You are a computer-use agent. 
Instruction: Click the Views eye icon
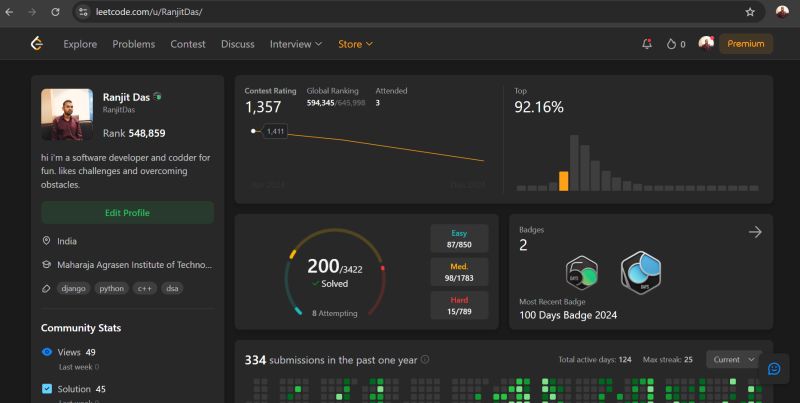(x=47, y=352)
